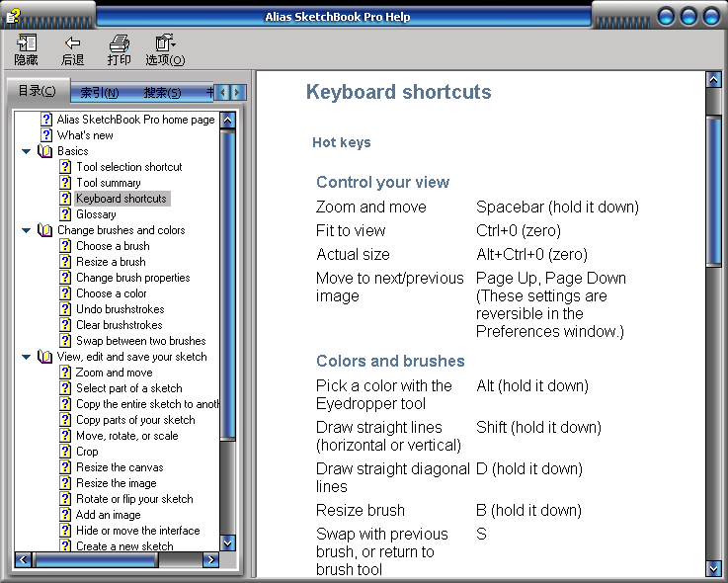Screen dimensions: 728x583
Task: Open the Choose a color topic
Action: pos(112,293)
